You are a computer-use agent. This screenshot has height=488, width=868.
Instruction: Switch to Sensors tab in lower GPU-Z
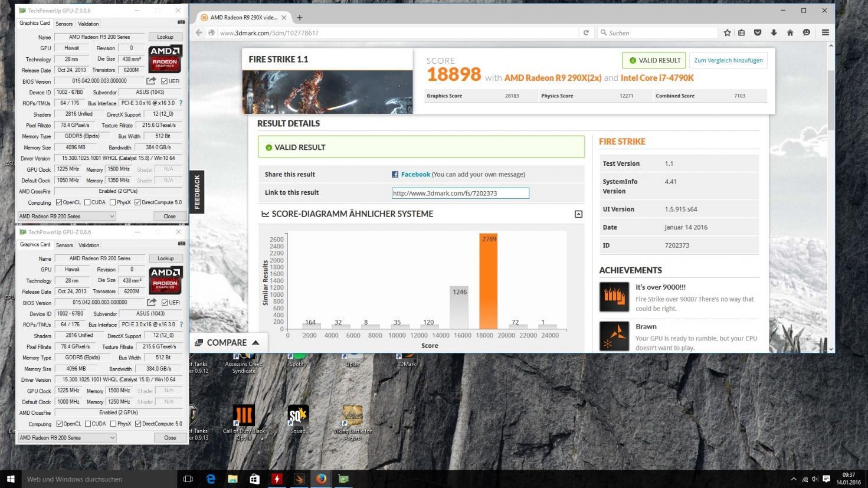64,245
